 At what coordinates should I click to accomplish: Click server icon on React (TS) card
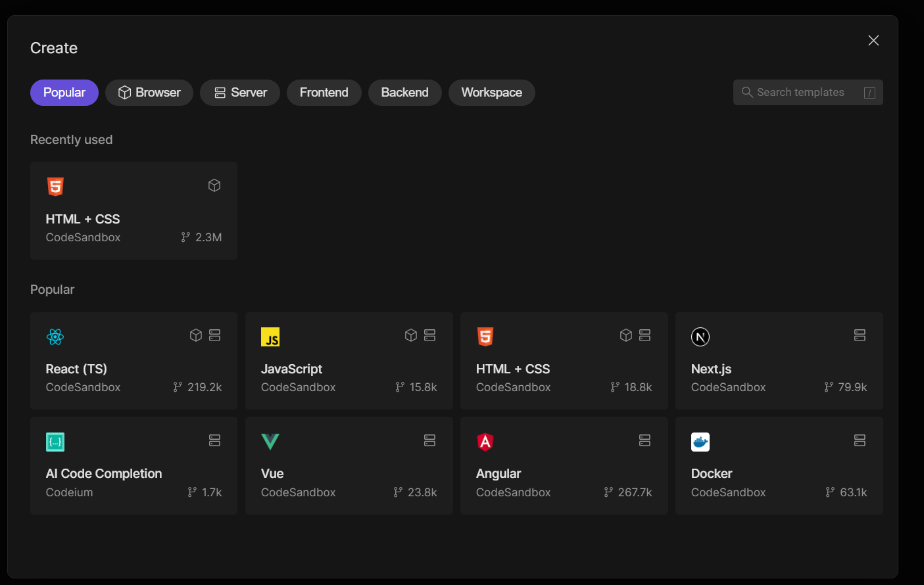(214, 335)
